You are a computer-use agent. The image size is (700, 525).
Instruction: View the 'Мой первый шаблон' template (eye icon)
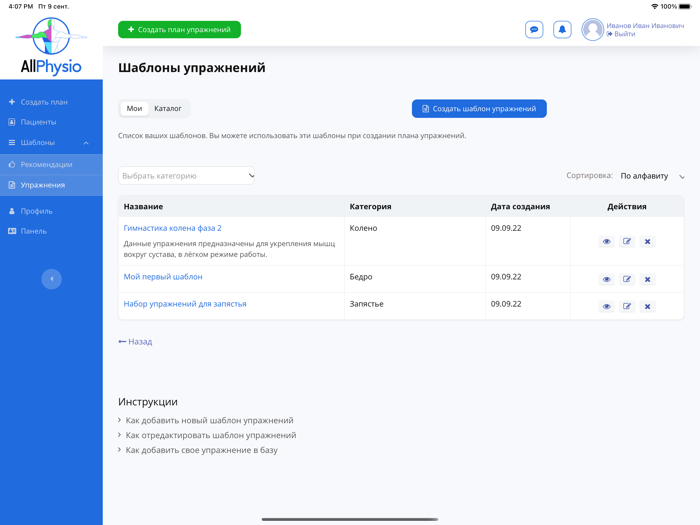606,279
